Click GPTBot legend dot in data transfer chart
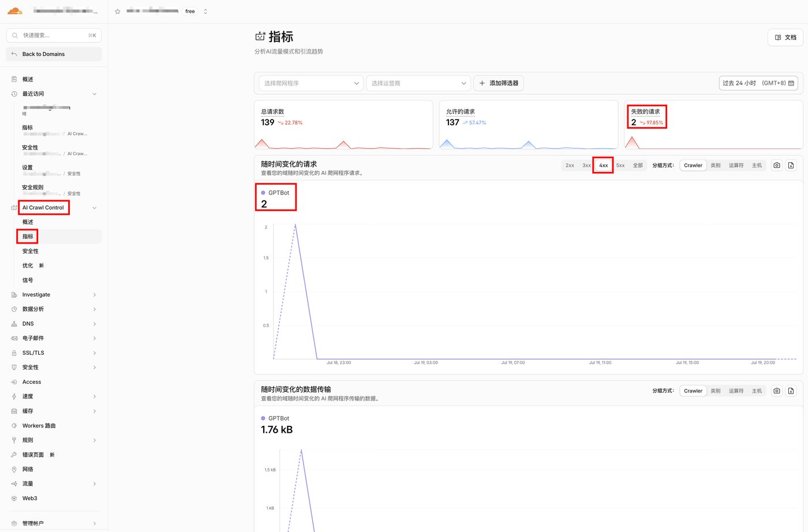This screenshot has width=808, height=532. click(x=263, y=418)
